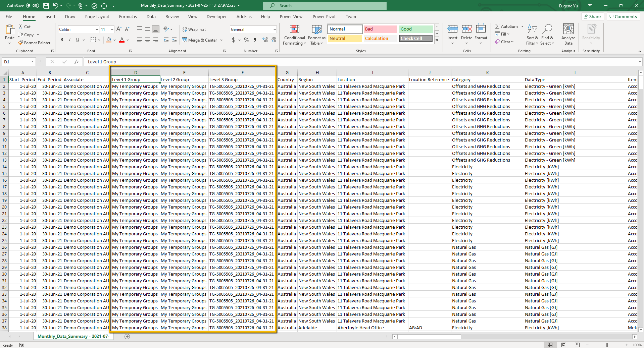Screen dimensions: 644x348
Task: Open the Borders dropdown arrow
Action: (99, 40)
